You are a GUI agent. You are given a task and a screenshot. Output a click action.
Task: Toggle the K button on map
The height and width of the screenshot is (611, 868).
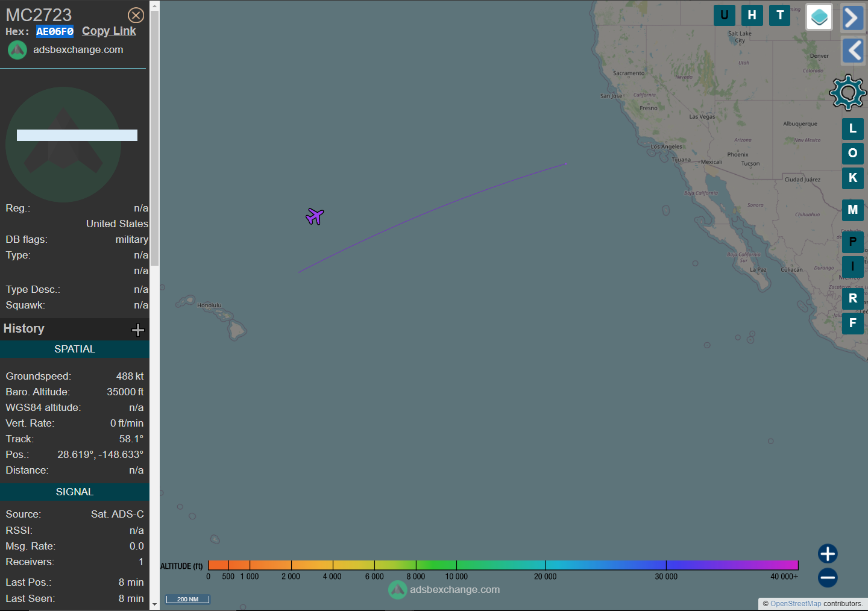pos(853,178)
